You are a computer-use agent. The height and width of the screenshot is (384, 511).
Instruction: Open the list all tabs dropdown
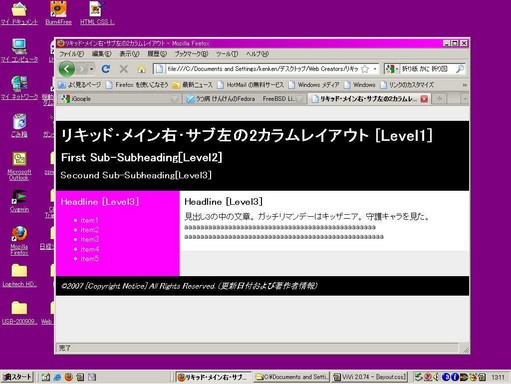465,99
